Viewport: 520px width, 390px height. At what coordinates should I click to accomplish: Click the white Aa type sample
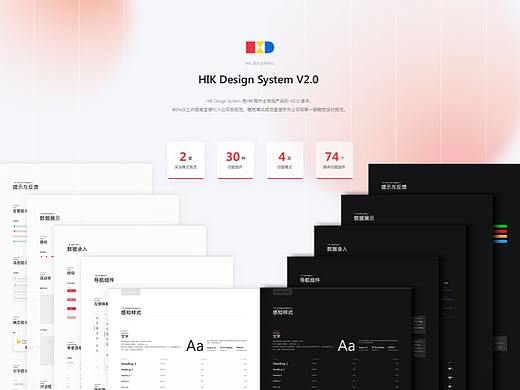[x=347, y=346]
